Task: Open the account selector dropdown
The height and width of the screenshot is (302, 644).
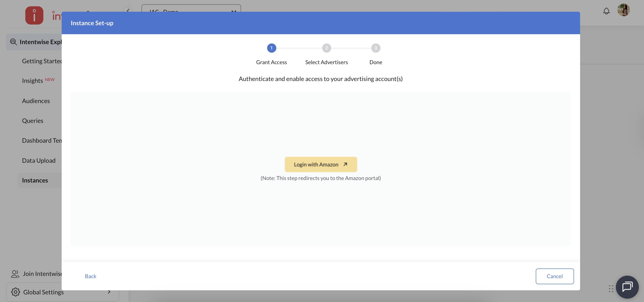Action: [x=191, y=8]
